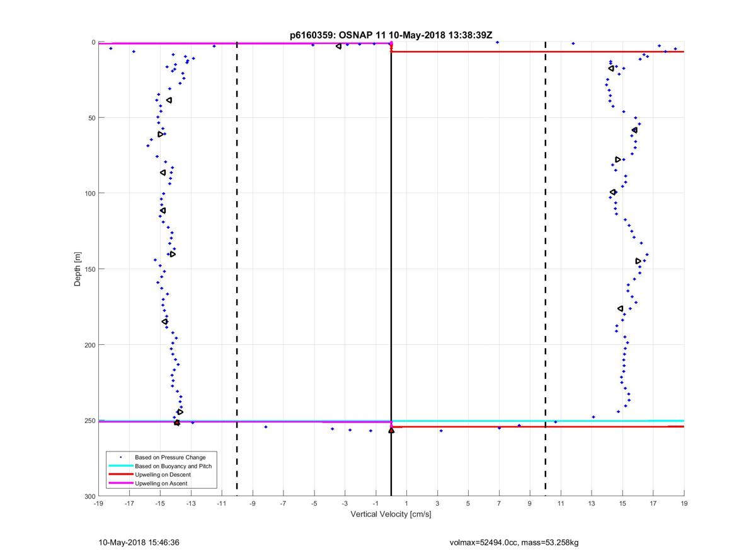Pick the magenta line swatch in legend

[x=120, y=483]
